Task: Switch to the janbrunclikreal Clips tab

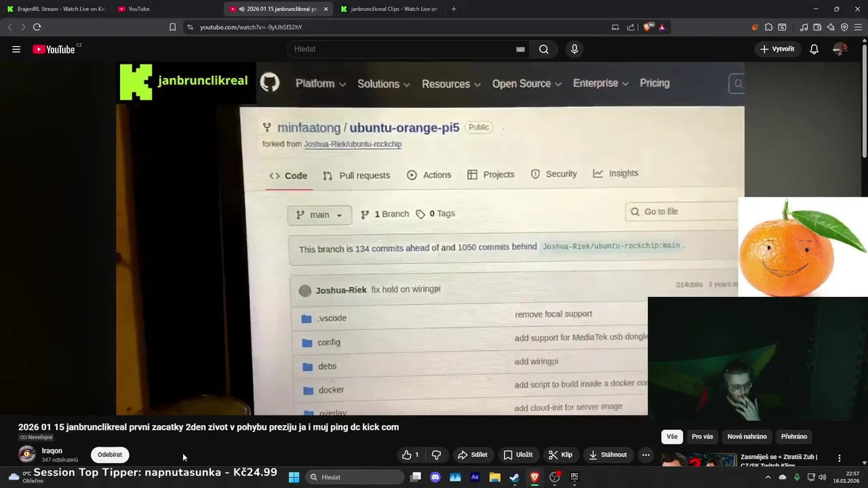Action: 389,9
